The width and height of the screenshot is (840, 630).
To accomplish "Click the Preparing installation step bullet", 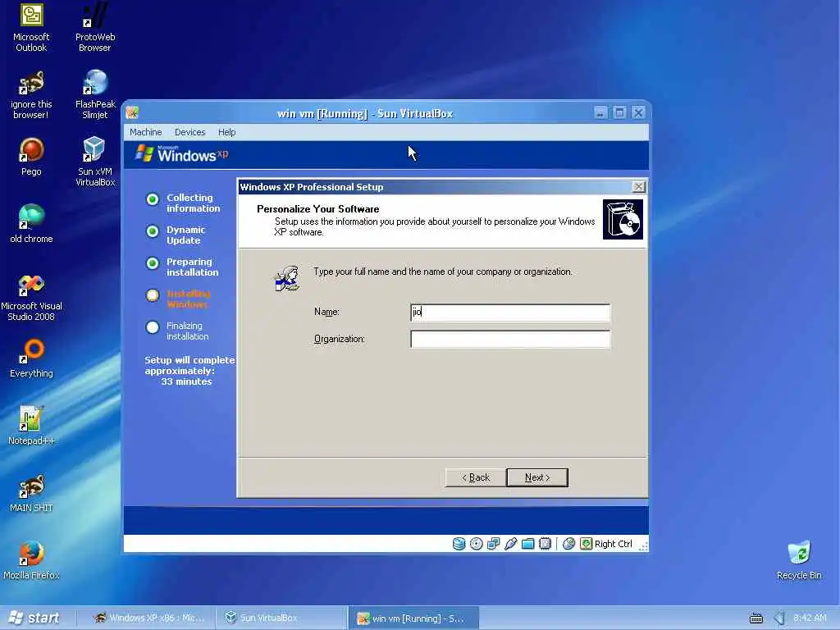I will (x=153, y=263).
